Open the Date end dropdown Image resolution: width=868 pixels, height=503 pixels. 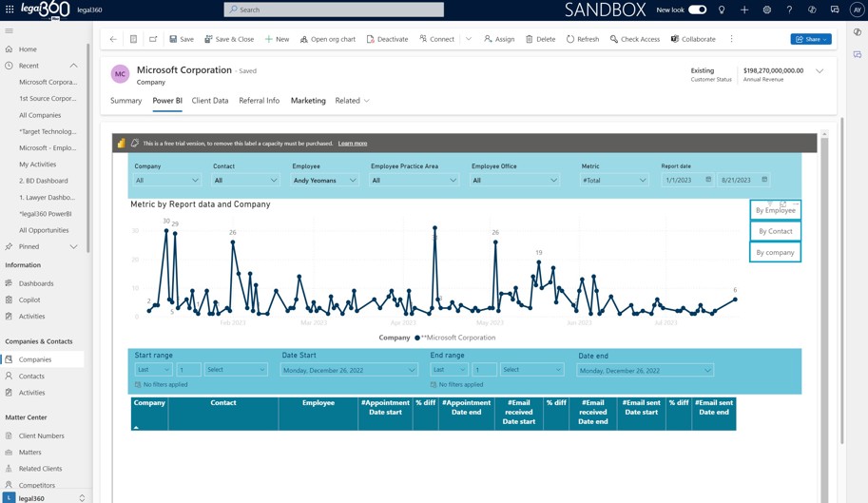645,371
